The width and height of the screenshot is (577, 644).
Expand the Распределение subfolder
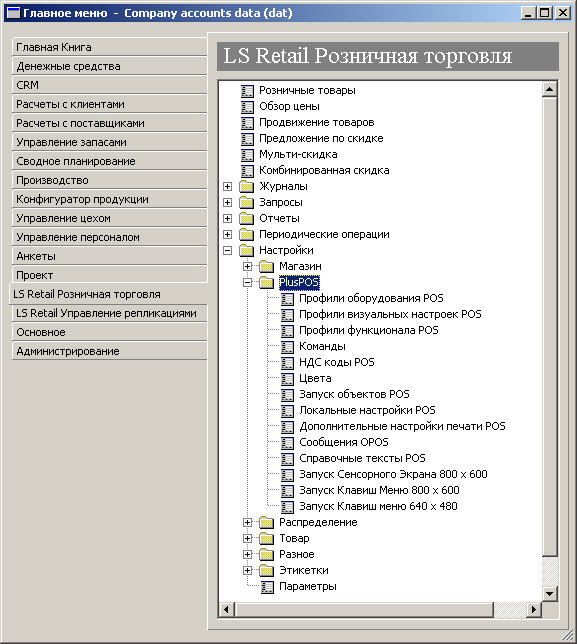[x=247, y=523]
